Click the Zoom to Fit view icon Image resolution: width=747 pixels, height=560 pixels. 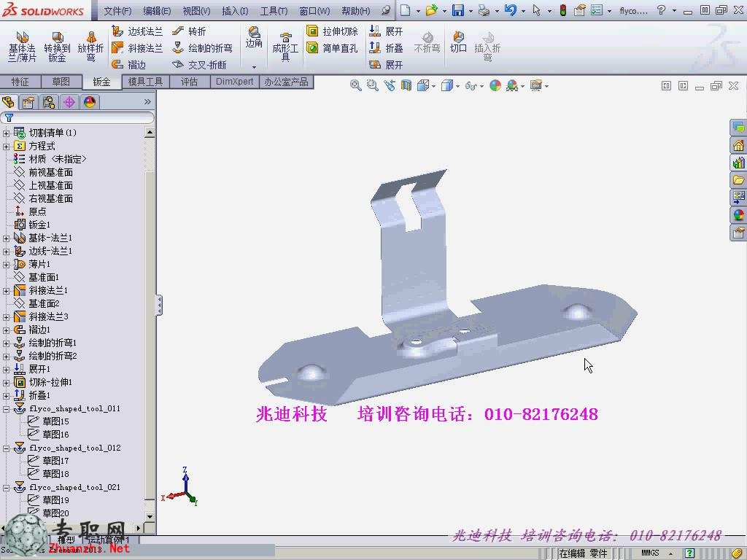point(355,86)
